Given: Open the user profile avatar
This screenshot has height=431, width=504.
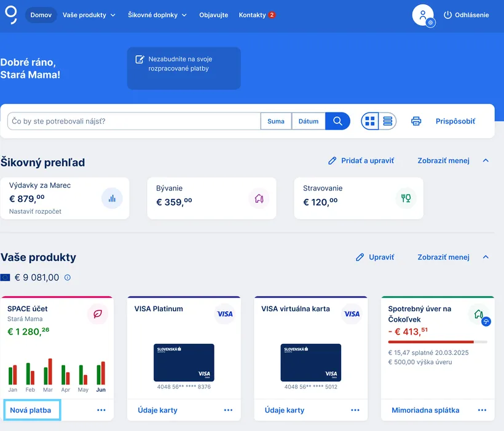Looking at the screenshot, I should coord(422,15).
